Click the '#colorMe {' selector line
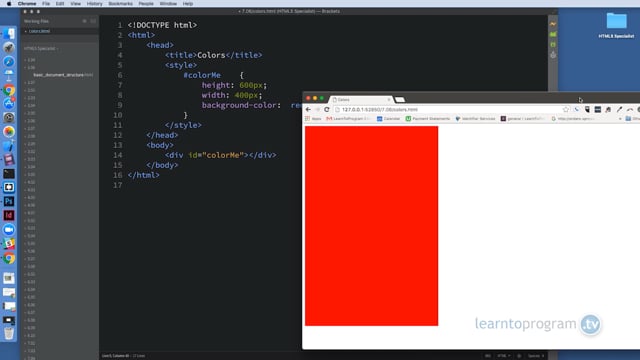The width and height of the screenshot is (640, 360). [x=213, y=75]
